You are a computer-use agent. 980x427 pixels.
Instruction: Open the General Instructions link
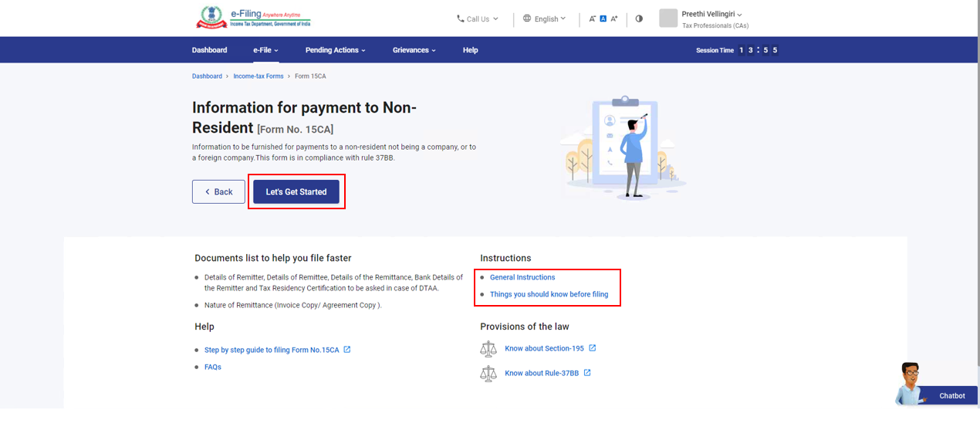[x=522, y=277]
